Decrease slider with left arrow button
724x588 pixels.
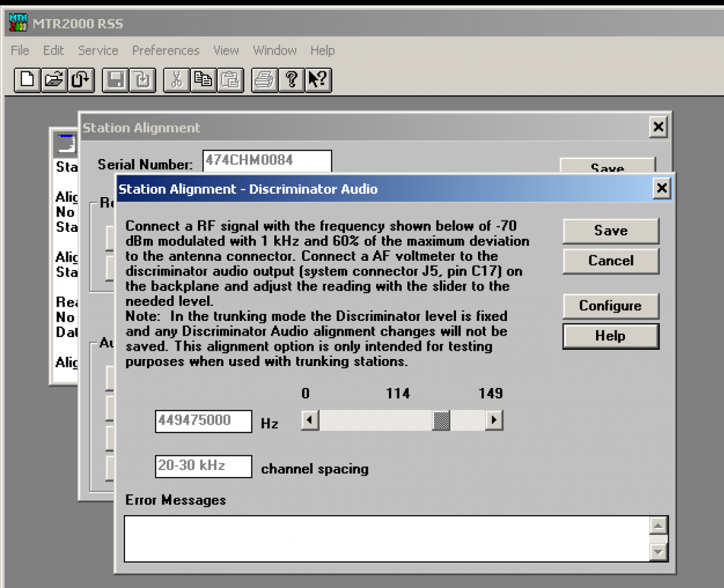310,421
